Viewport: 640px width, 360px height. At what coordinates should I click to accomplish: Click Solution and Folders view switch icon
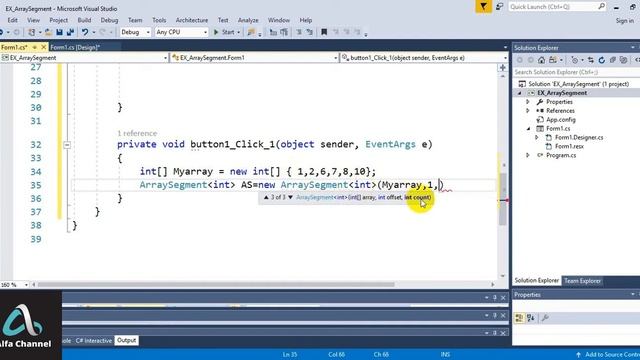coord(553,60)
